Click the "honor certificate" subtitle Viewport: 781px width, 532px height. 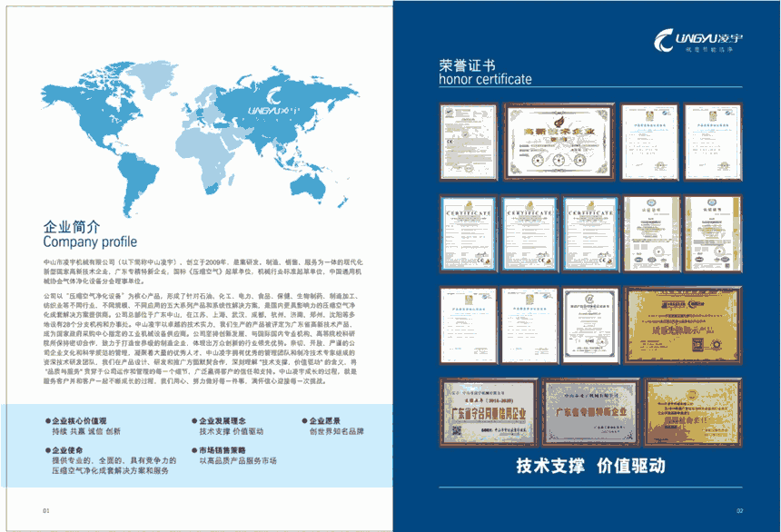coord(485,80)
